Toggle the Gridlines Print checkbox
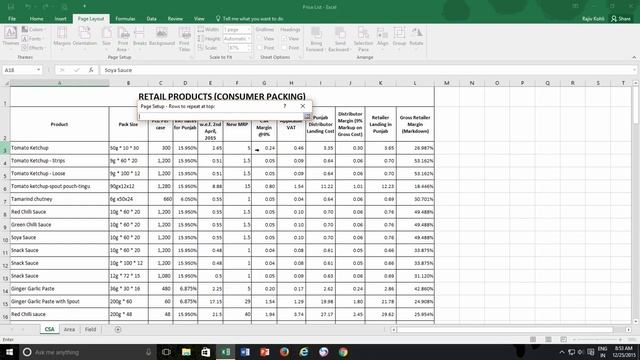This screenshot has width=640, height=360. [x=259, y=48]
